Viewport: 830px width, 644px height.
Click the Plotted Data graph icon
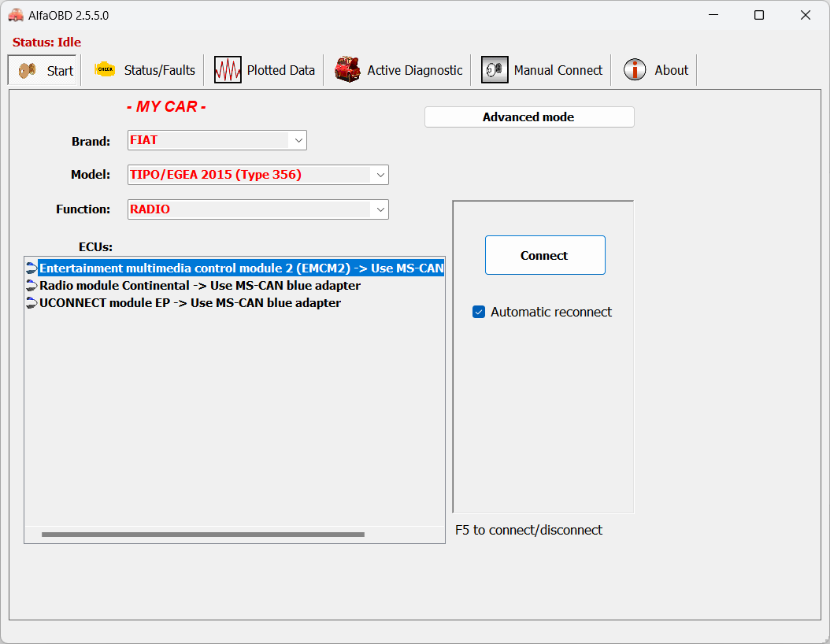coord(228,70)
